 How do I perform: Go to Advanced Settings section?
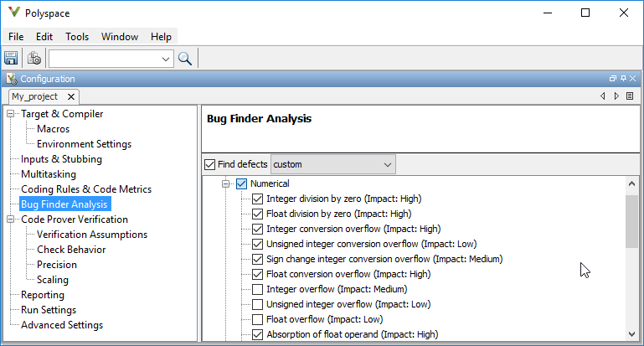(61, 325)
